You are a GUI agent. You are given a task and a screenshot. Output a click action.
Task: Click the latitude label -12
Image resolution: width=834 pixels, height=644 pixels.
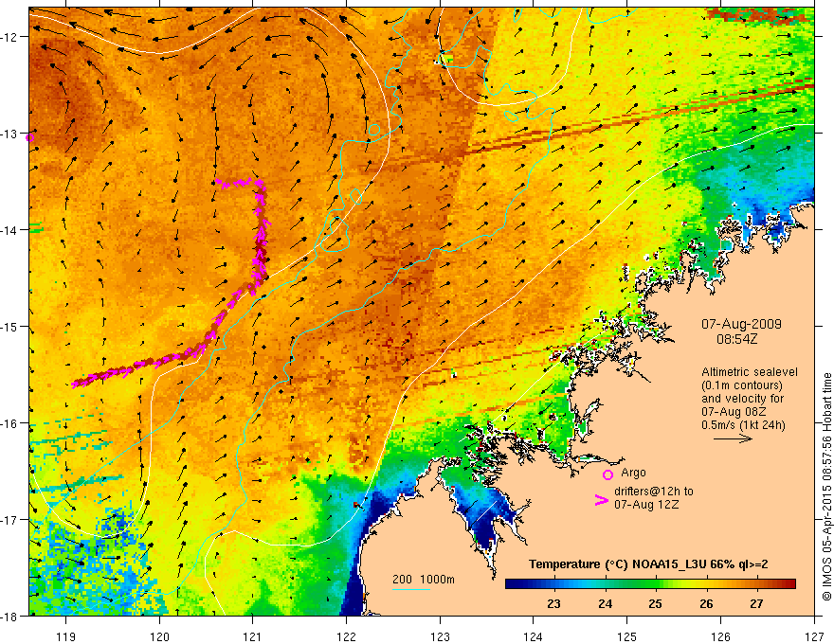pos(9,37)
